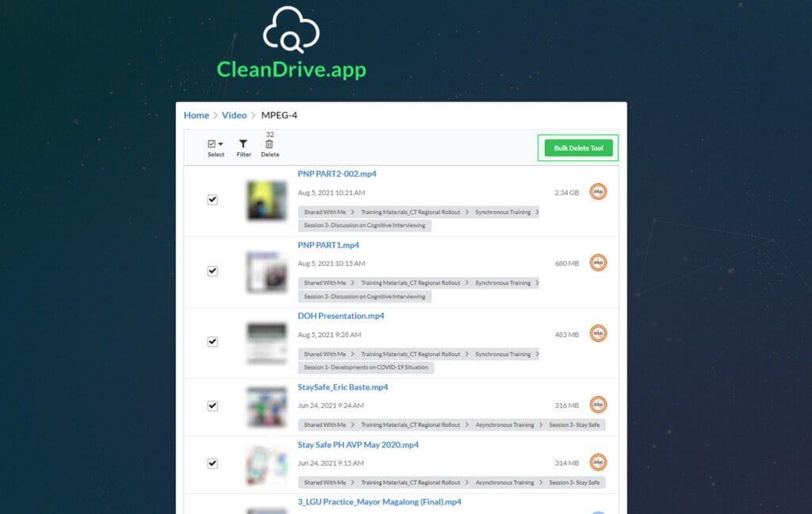Screen dimensions: 812x514
Task: Click owner avatar icon for PNP PART1.mp4
Action: 598,263
